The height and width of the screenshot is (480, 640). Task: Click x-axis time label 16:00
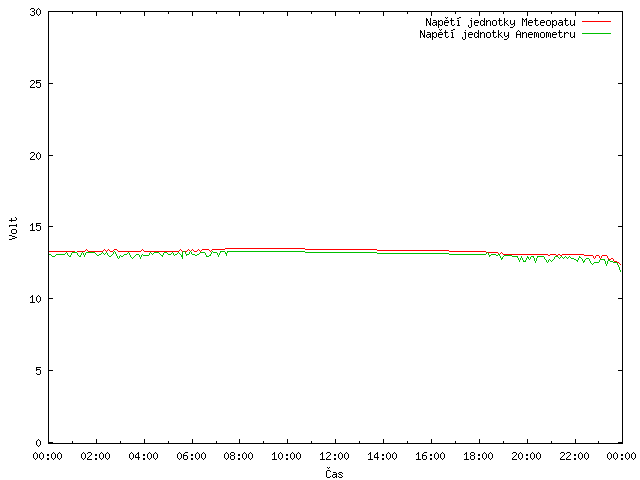pos(431,456)
